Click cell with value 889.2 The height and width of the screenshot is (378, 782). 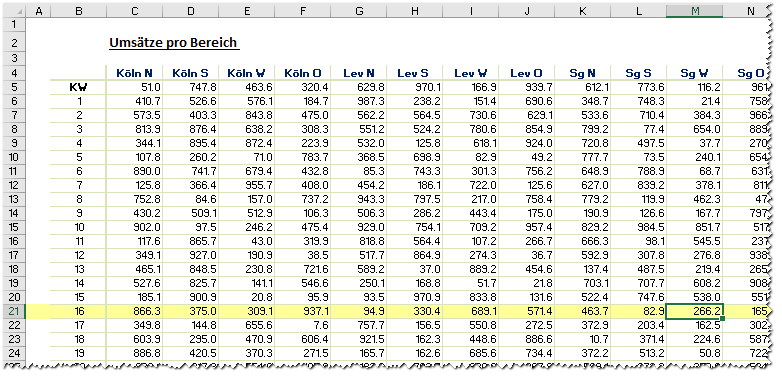point(470,270)
